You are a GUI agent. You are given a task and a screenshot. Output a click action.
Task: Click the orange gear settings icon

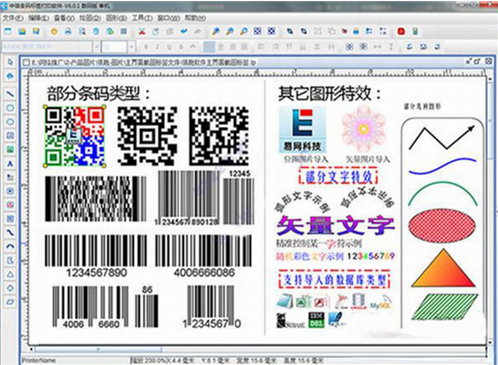(x=54, y=31)
